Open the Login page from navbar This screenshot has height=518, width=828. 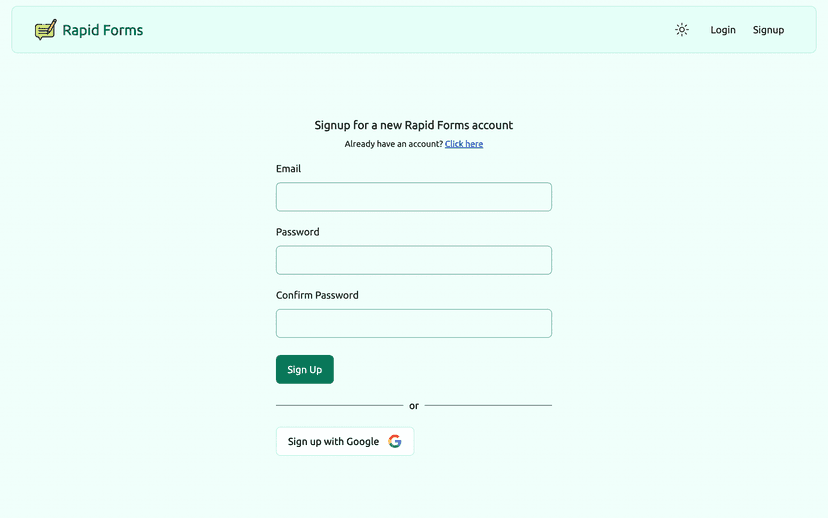[723, 30]
